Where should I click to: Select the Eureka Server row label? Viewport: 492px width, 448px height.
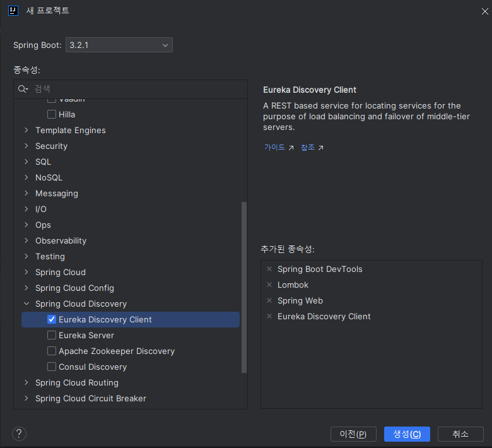tap(86, 335)
